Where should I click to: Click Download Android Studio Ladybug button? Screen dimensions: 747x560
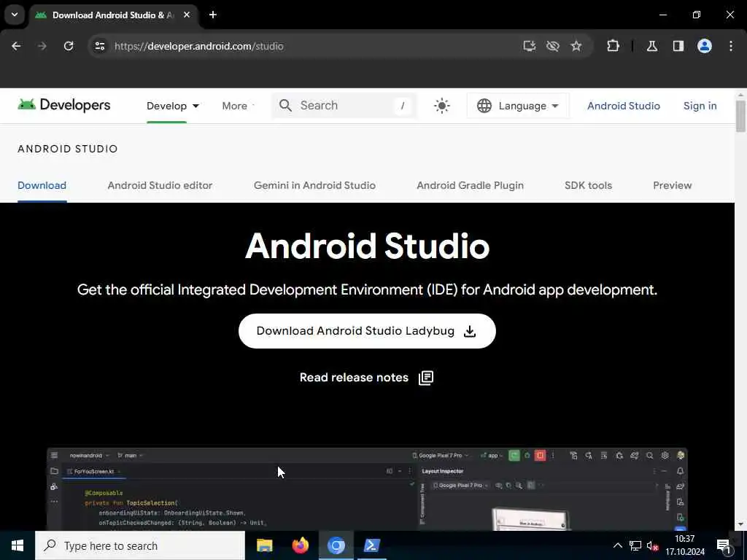[367, 331]
